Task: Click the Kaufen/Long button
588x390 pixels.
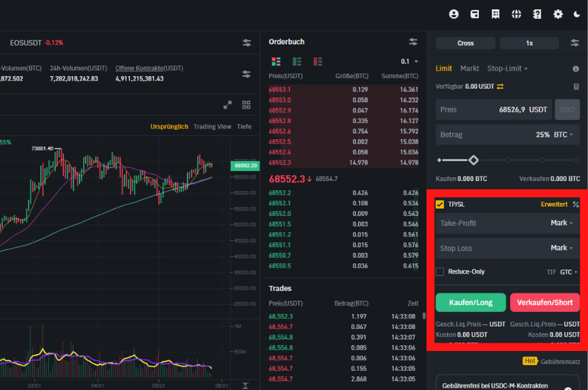Action: coord(470,303)
